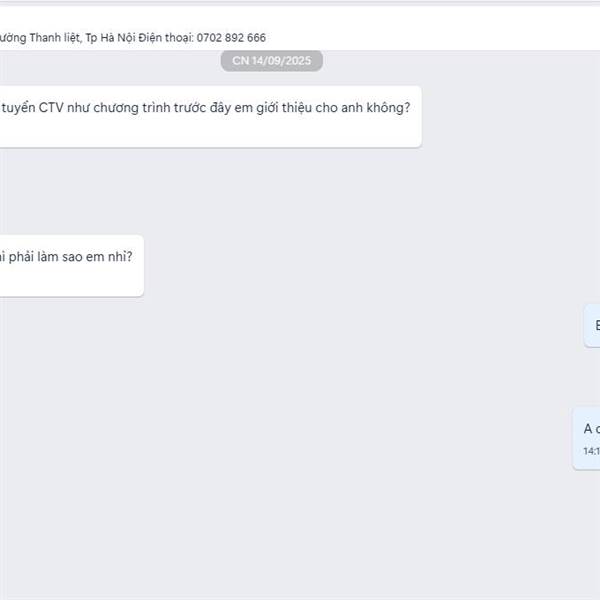Select the message mentioning tuyển CTV
This screenshot has height=600, width=600.
click(x=211, y=117)
